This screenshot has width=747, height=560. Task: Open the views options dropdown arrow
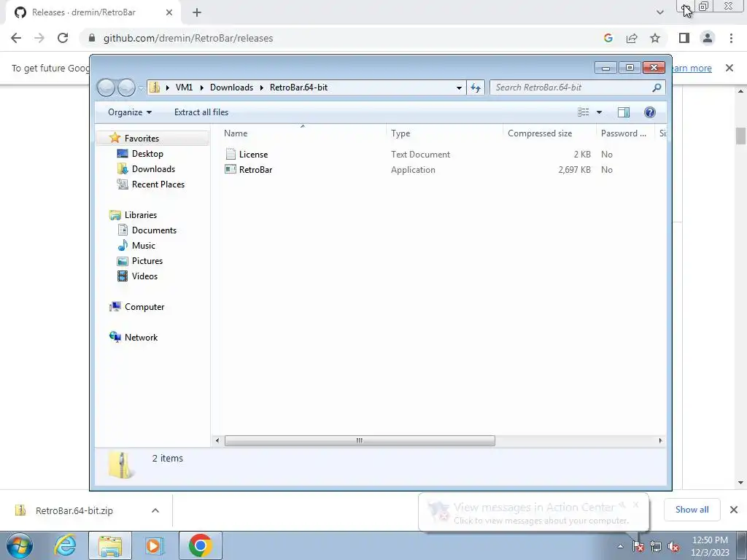(600, 112)
